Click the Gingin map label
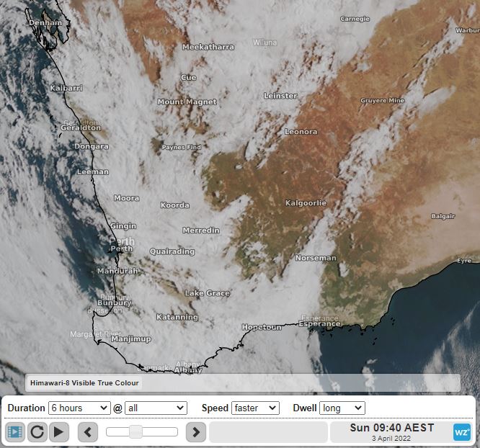The height and width of the screenshot is (448, 480). click(123, 226)
